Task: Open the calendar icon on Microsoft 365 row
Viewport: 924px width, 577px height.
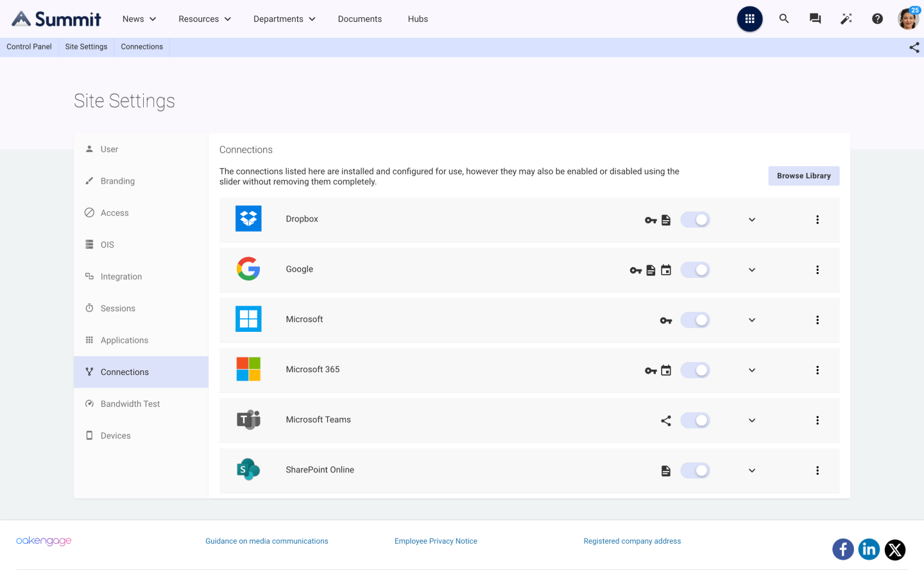Action: tap(665, 370)
